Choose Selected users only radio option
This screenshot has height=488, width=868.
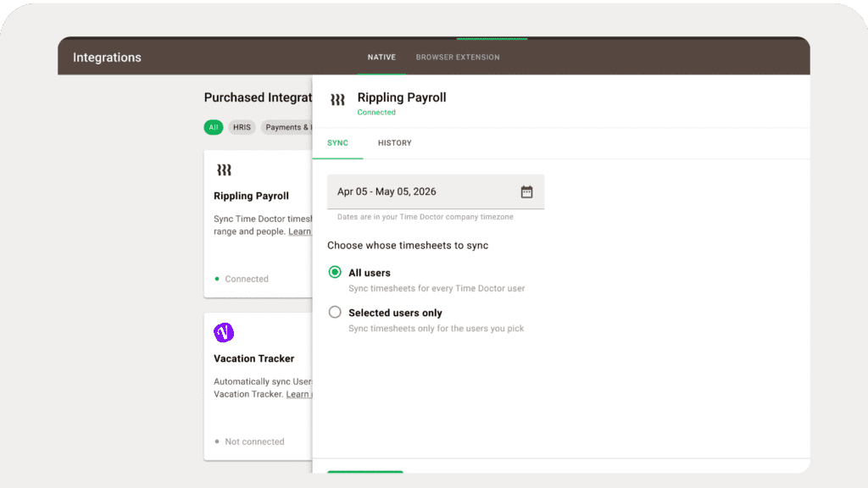pos(335,312)
